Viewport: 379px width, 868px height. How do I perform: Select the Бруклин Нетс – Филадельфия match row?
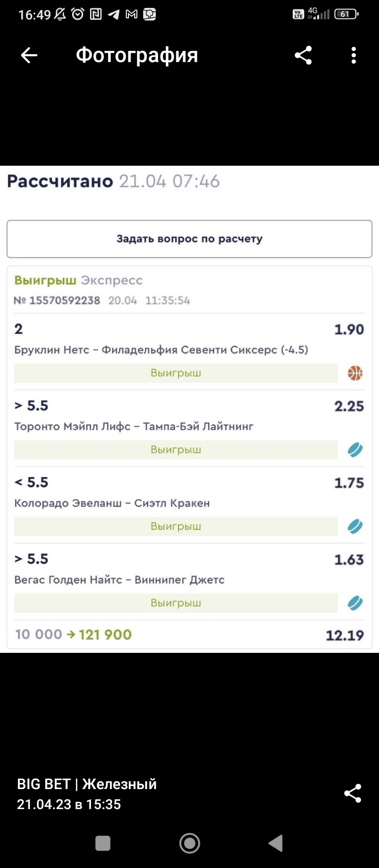coord(161,350)
